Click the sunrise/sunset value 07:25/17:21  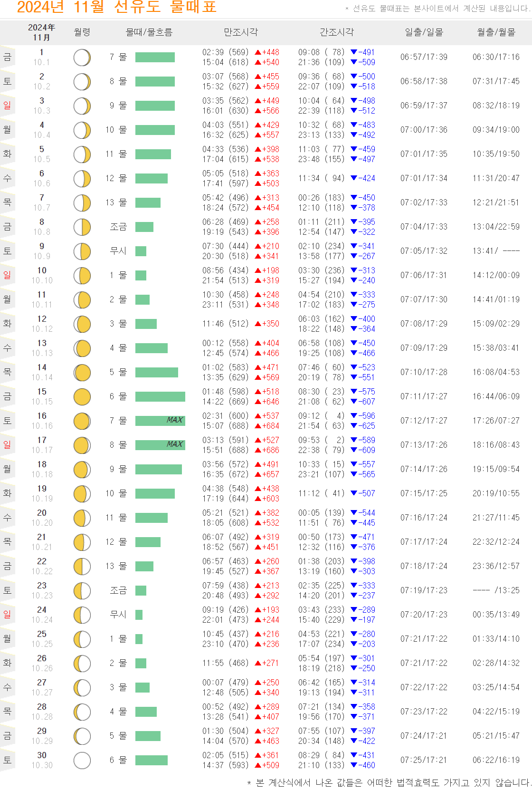(424, 760)
